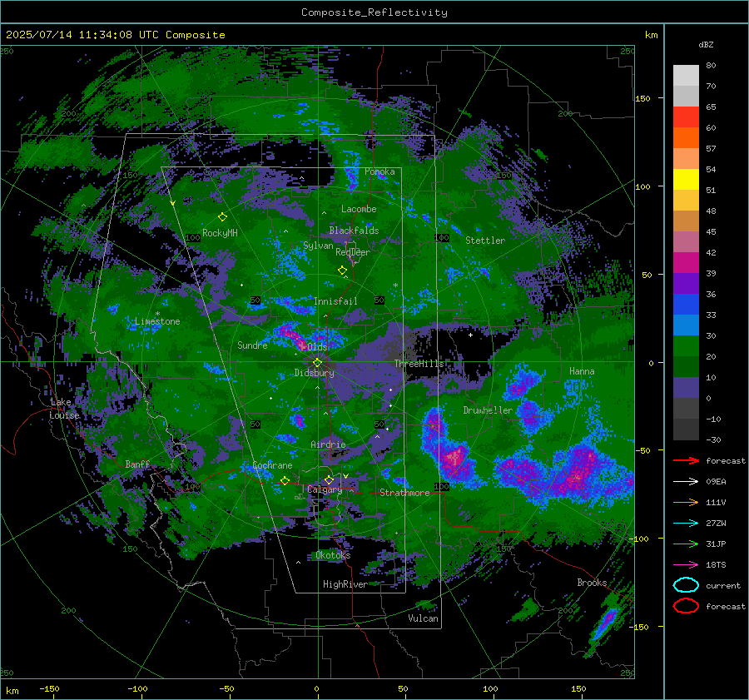This screenshot has height=700, width=749.
Task: Click the Lake Louise label
Action: point(64,409)
